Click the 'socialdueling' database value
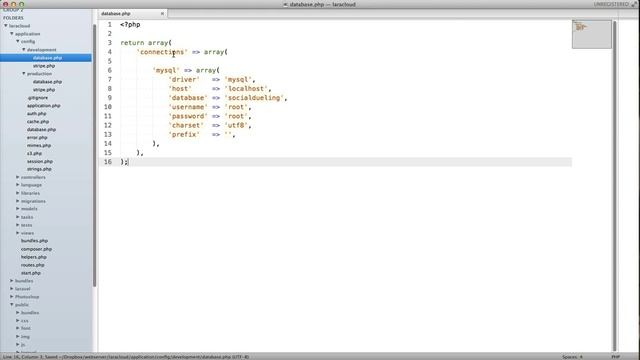 (254, 98)
